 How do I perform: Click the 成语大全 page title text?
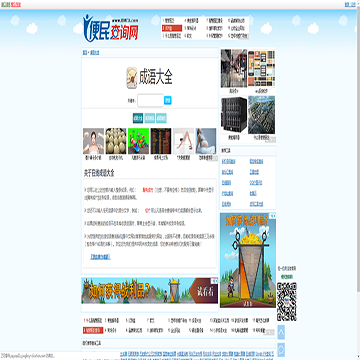click(x=156, y=77)
